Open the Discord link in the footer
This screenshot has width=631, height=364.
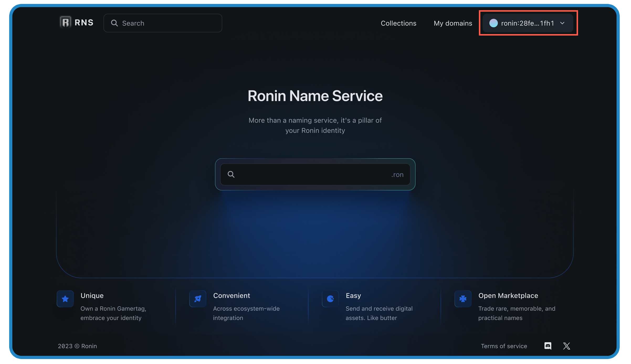click(548, 346)
